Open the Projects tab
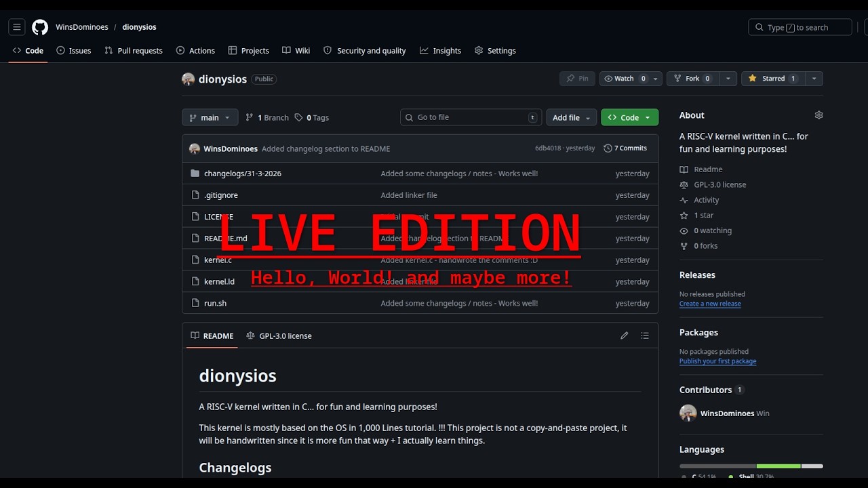The width and height of the screenshot is (868, 488). 249,51
